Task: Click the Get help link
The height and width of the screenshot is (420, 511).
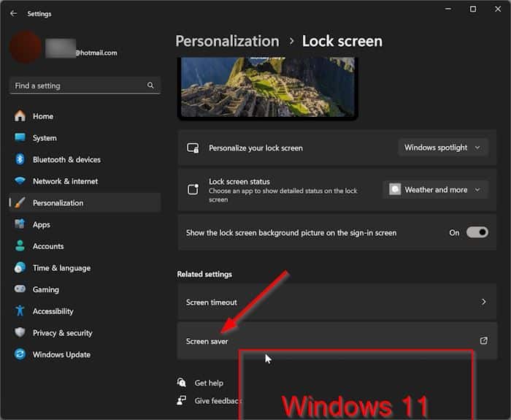Action: point(209,383)
